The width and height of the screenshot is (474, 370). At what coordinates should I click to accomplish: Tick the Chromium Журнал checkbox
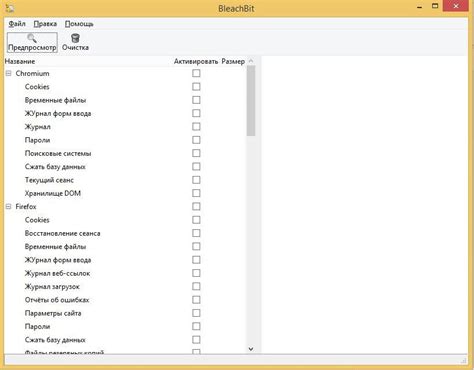click(196, 127)
